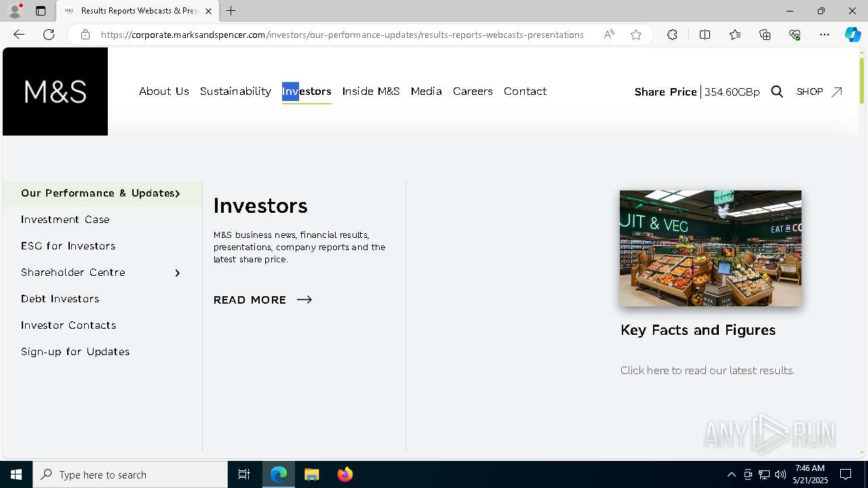Open Sustainability menu
The height and width of the screenshot is (488, 868).
click(235, 91)
